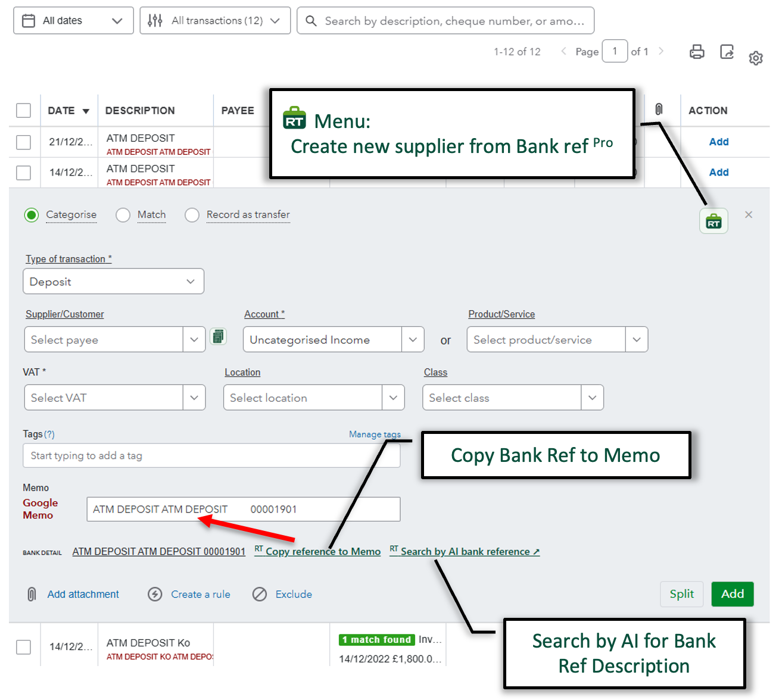Close the expanded transaction panel
This screenshot has height=700, width=779.
[749, 215]
